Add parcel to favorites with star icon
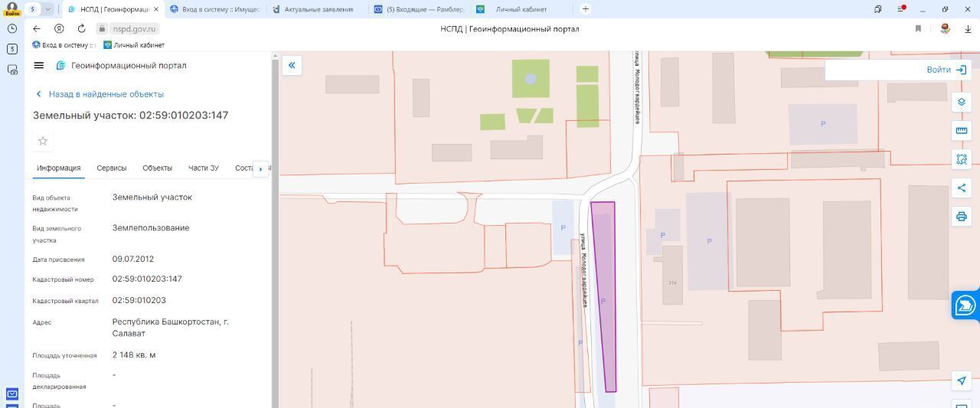Image resolution: width=980 pixels, height=408 pixels. point(43,141)
